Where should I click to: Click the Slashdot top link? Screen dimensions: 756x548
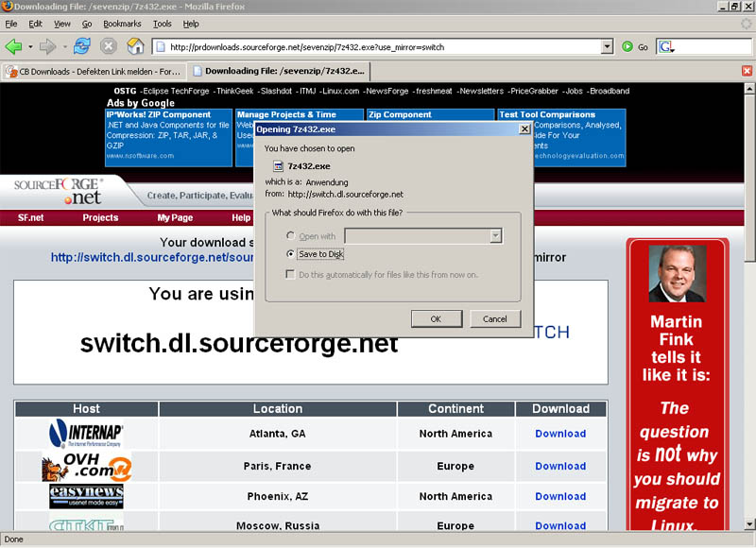276,91
